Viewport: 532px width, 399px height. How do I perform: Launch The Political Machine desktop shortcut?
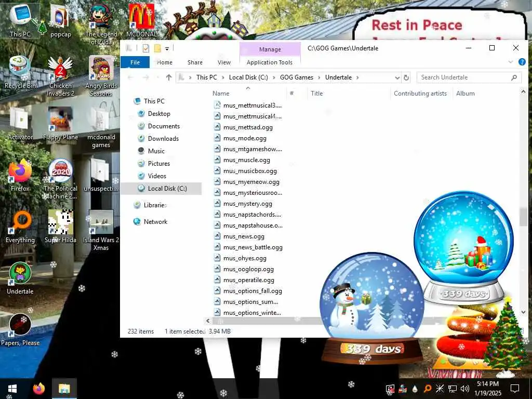click(60, 179)
